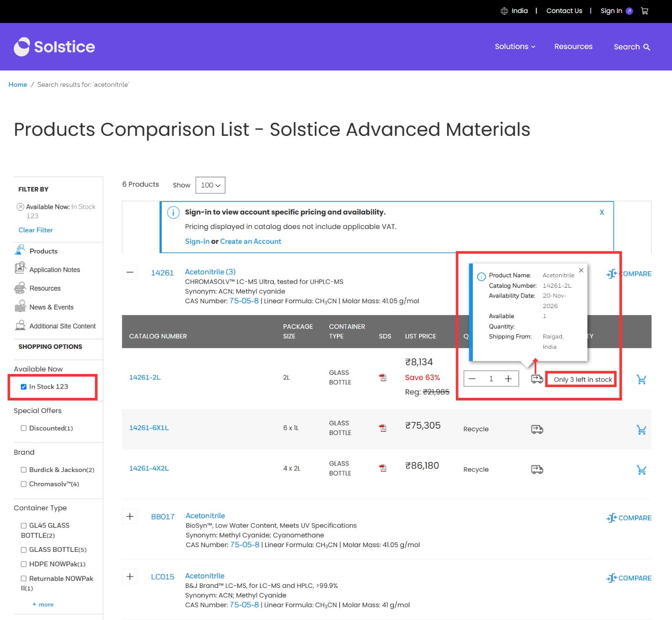This screenshot has height=620, width=672.
Task: Click the Resources sidebar icon
Action: (20, 288)
